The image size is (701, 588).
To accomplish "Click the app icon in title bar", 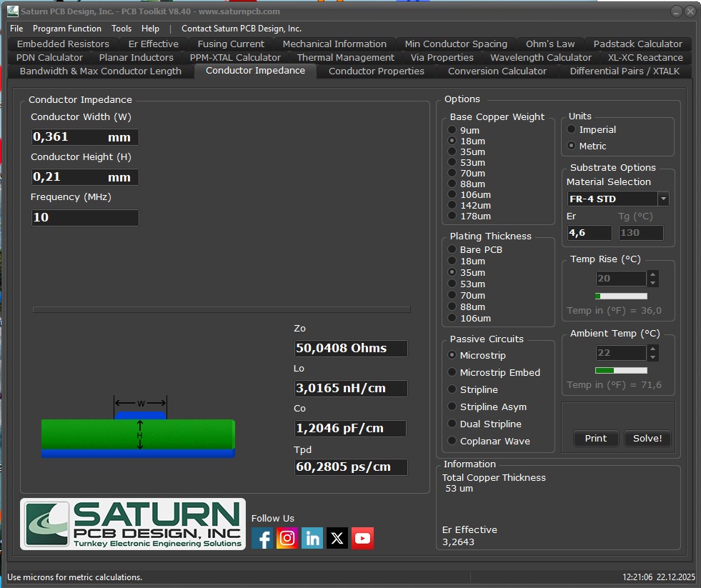I will click(x=12, y=11).
